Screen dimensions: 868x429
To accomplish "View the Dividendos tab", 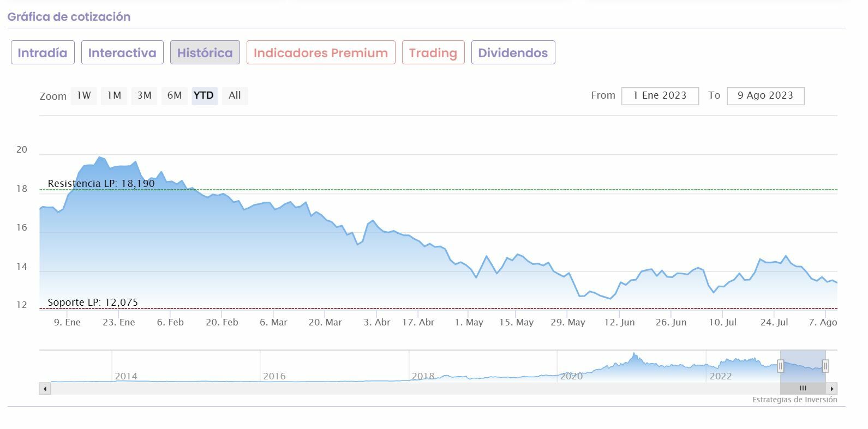I will tap(513, 53).
